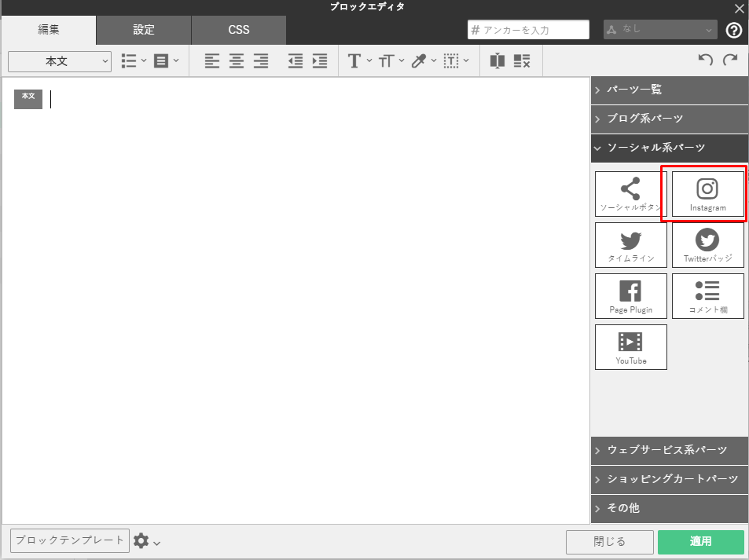Close the block editor with X

pyautogui.click(x=739, y=8)
